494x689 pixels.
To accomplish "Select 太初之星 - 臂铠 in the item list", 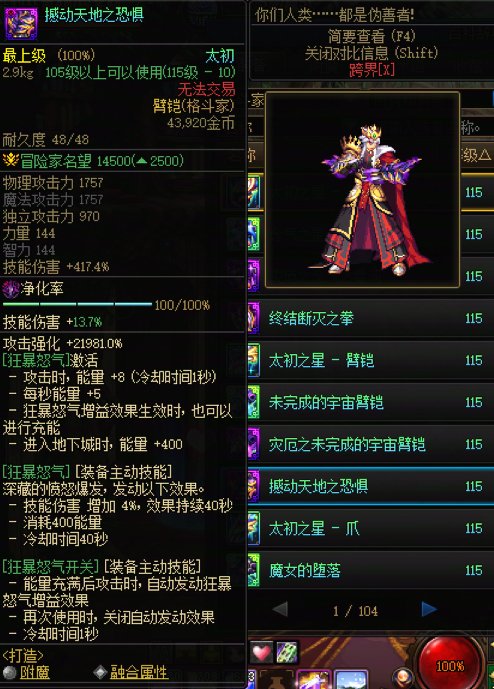I will 371,360.
